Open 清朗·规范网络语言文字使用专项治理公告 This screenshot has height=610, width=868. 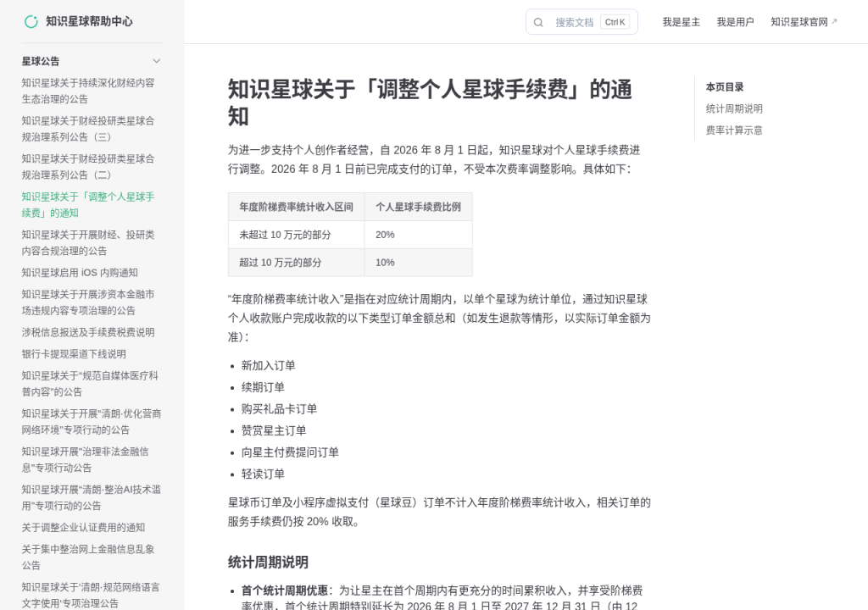(x=91, y=595)
